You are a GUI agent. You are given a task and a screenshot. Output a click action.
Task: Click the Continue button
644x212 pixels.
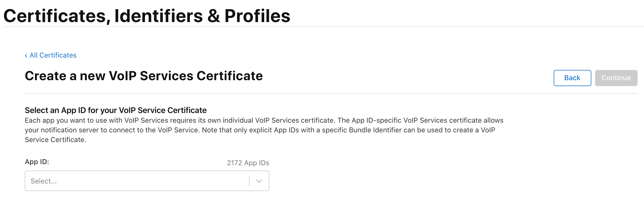616,78
